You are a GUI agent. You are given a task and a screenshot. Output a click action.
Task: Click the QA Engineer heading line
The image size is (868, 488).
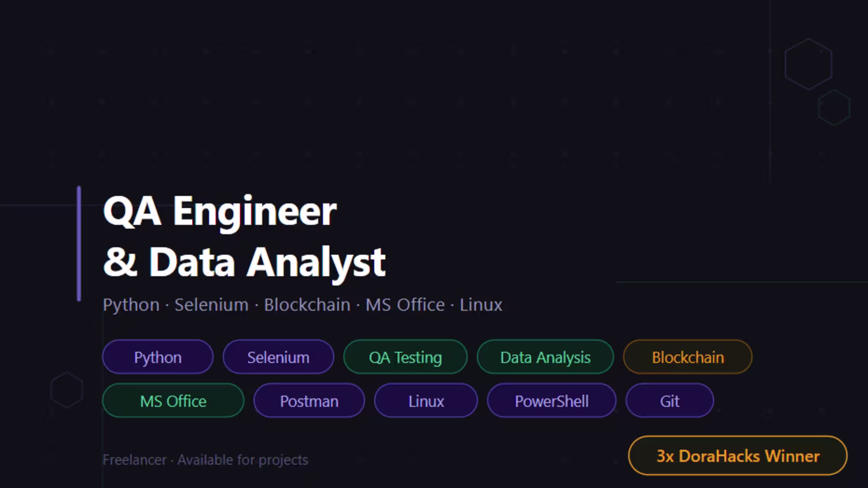[220, 211]
